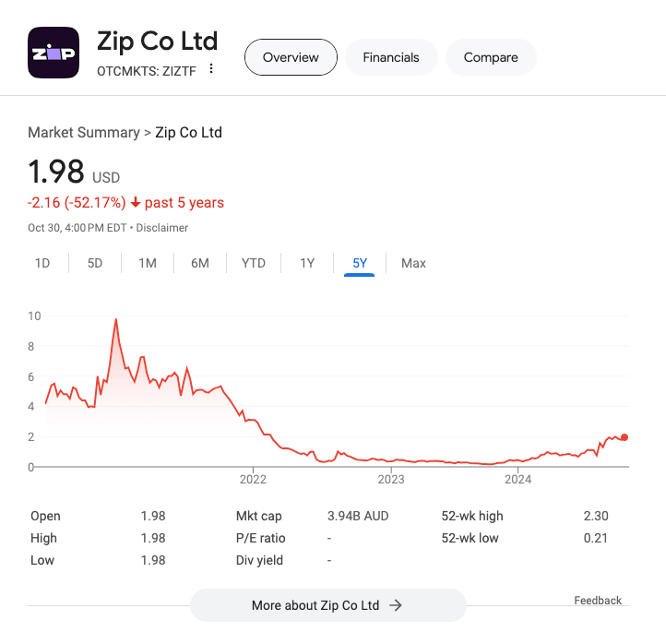This screenshot has height=644, width=666.
Task: Switch chart to 5D range
Action: 95,263
